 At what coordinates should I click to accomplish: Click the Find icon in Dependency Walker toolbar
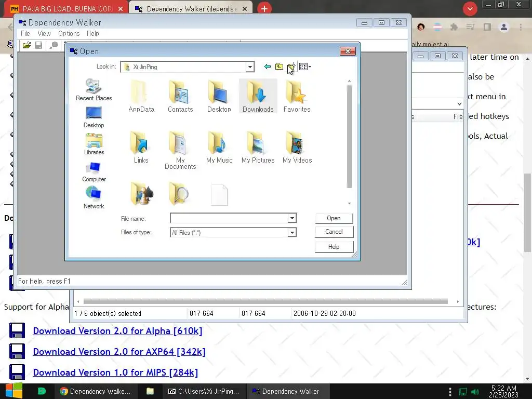[54, 45]
